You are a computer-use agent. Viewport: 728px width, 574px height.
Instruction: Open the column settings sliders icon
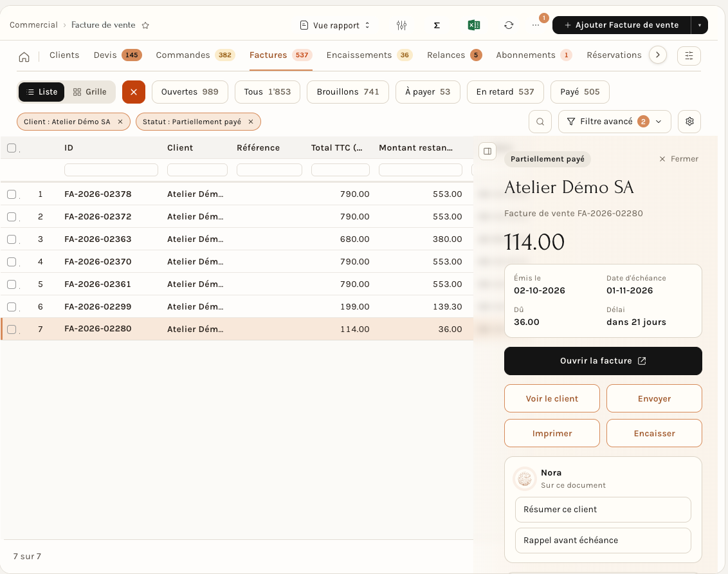(401, 26)
